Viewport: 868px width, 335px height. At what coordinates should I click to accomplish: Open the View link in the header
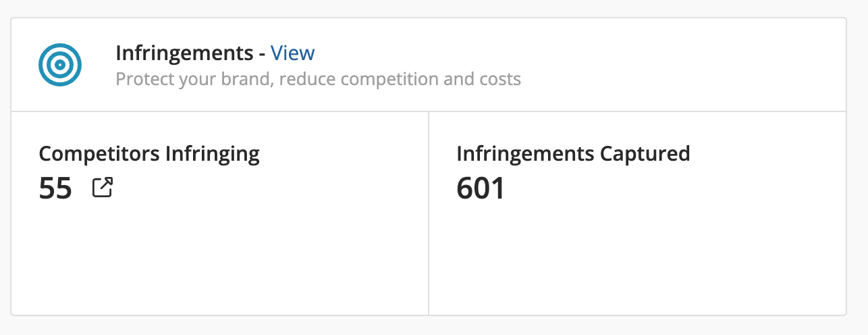click(292, 53)
